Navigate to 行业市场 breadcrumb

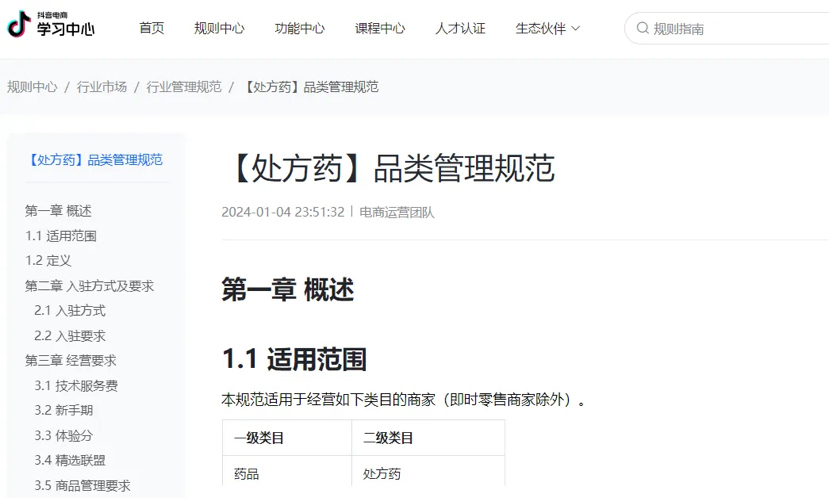coord(102,87)
